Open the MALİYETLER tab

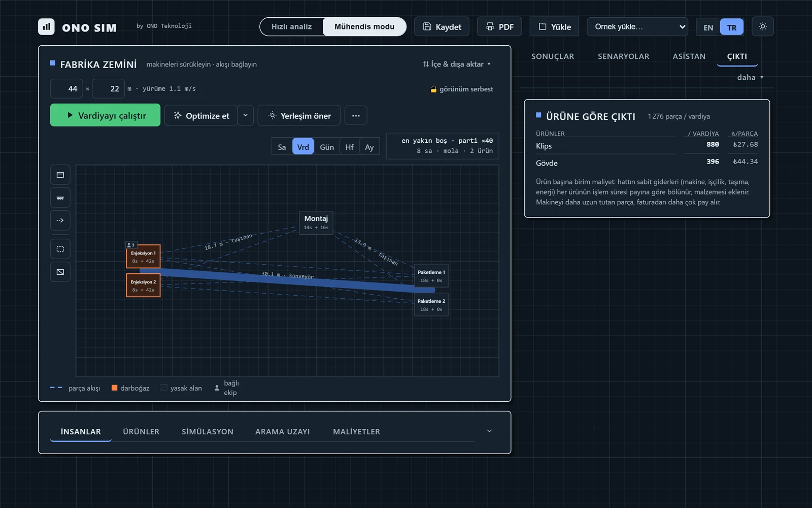point(356,431)
